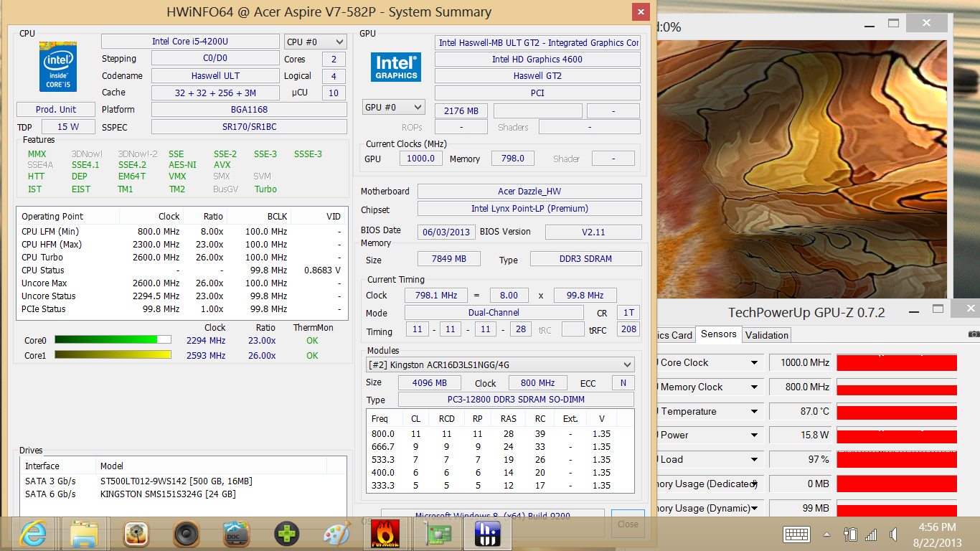Click the Dual-Channel memory mode field
980x551 pixels.
[x=494, y=313]
